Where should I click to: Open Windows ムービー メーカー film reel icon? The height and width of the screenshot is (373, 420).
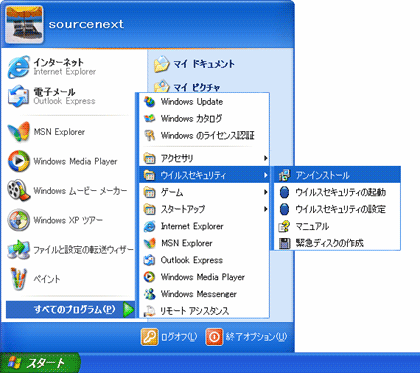point(19,191)
